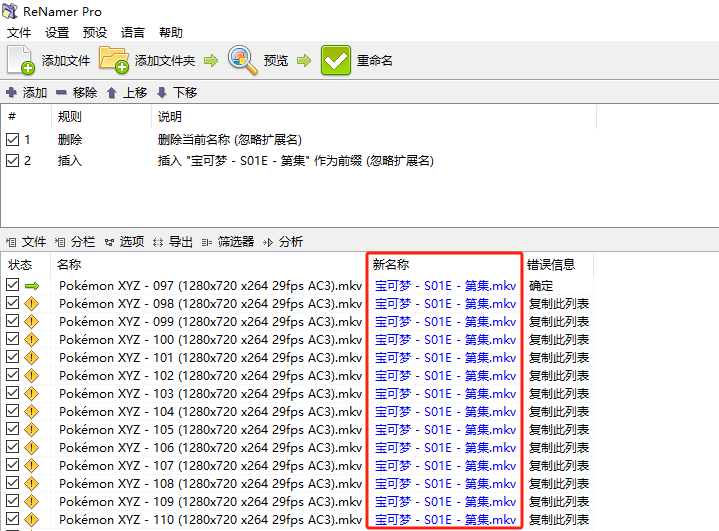
Task: Click the 错误信息 column header
Action: [x=551, y=265]
